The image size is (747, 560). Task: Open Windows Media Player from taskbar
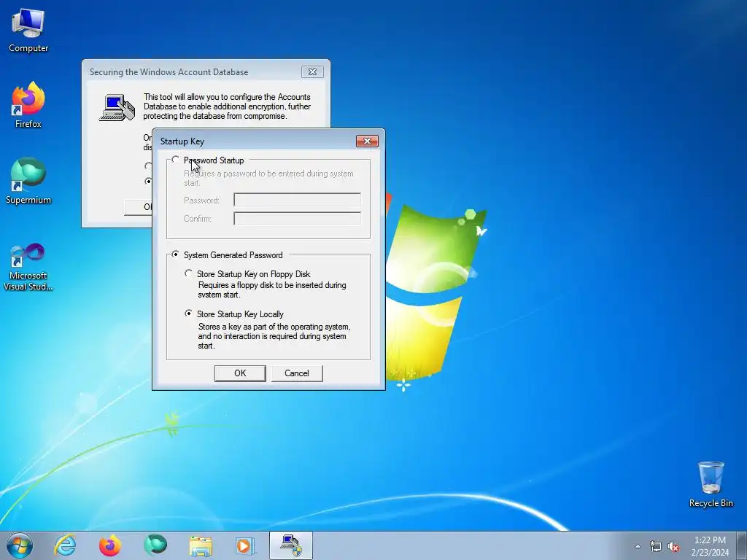245,545
